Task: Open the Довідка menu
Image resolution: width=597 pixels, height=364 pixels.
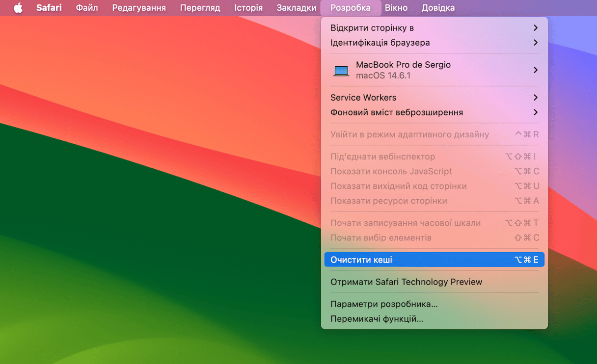Action: click(438, 8)
